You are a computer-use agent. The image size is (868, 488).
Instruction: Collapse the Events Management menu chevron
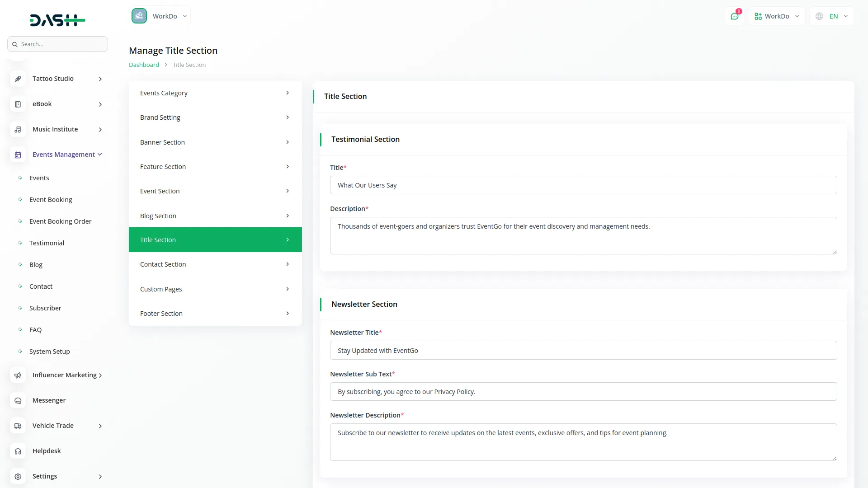(x=100, y=155)
